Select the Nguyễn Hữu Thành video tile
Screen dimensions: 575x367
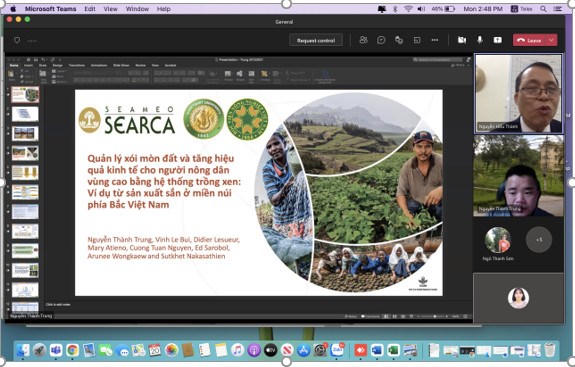click(518, 93)
